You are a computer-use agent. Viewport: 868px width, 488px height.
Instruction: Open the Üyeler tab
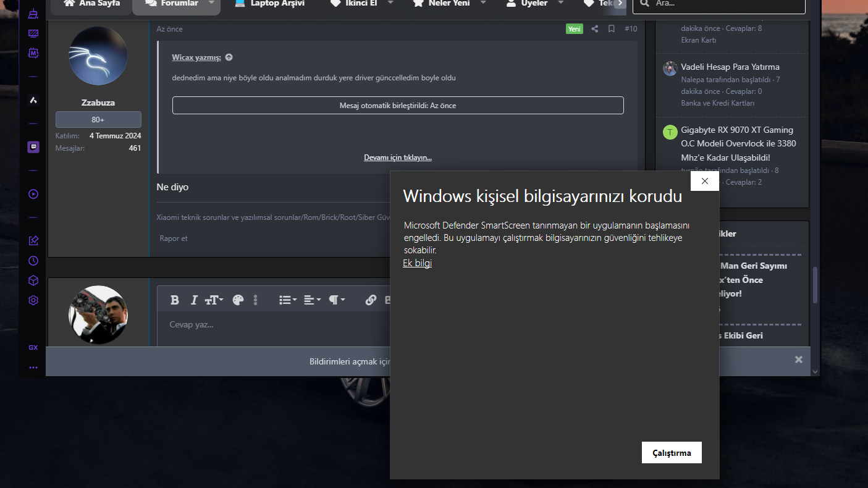[x=526, y=4]
